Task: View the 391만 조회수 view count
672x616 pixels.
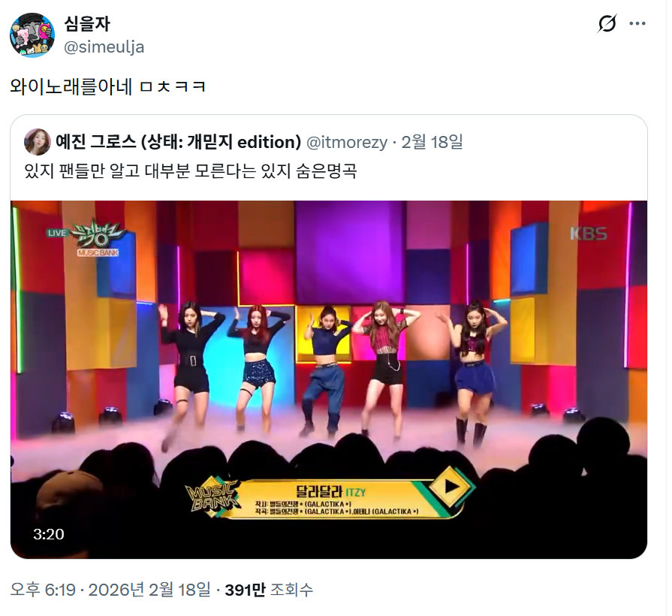Action: (x=269, y=590)
